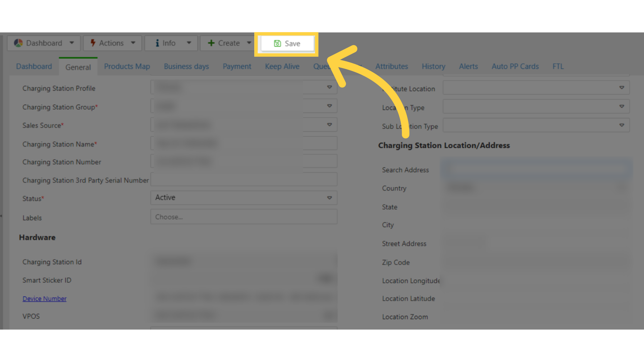
Task: Expand the Actions menu arrow
Action: 133,43
